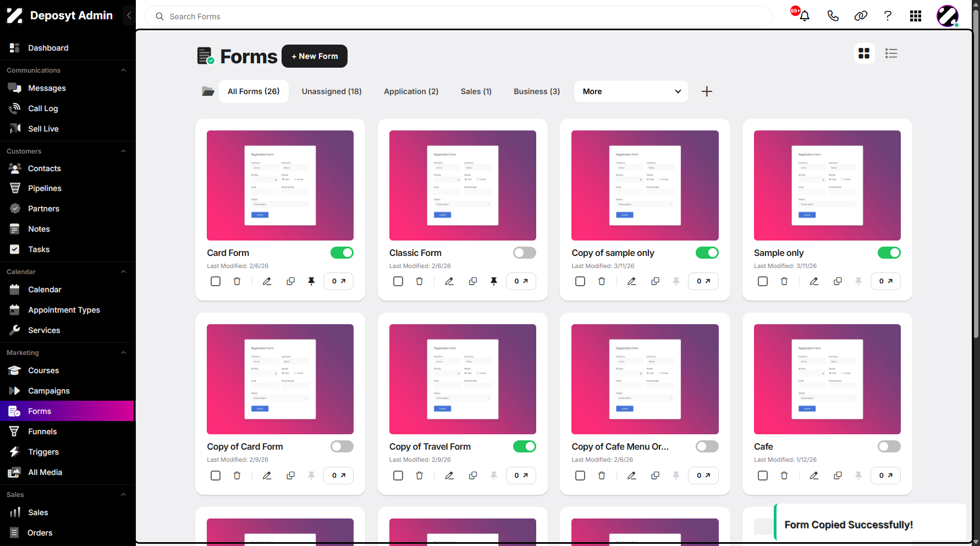Delete the Cafe form
Screen dimensions: 980x546
point(784,476)
